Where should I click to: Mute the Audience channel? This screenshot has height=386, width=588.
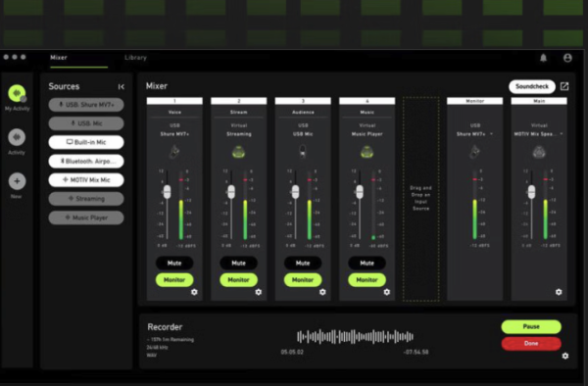pos(303,264)
